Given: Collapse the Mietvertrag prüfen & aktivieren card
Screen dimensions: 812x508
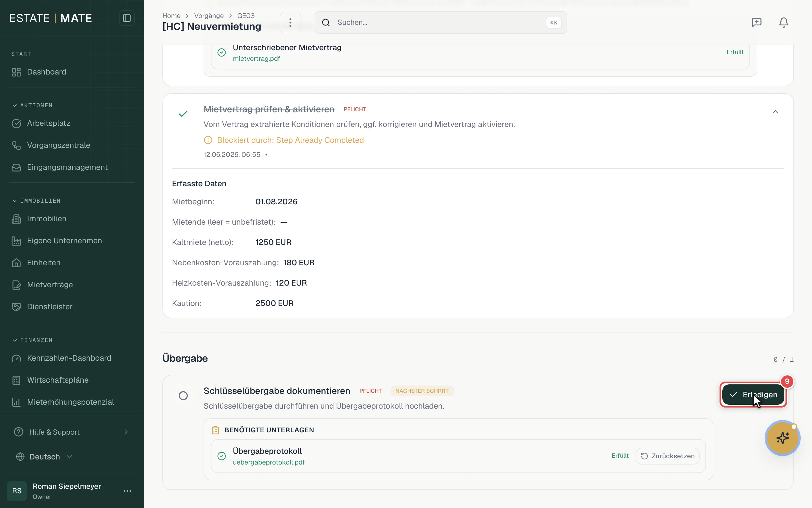Looking at the screenshot, I should pos(775,112).
